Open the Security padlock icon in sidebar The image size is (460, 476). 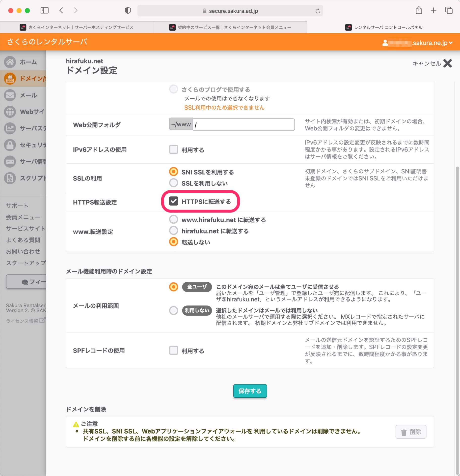click(x=10, y=145)
